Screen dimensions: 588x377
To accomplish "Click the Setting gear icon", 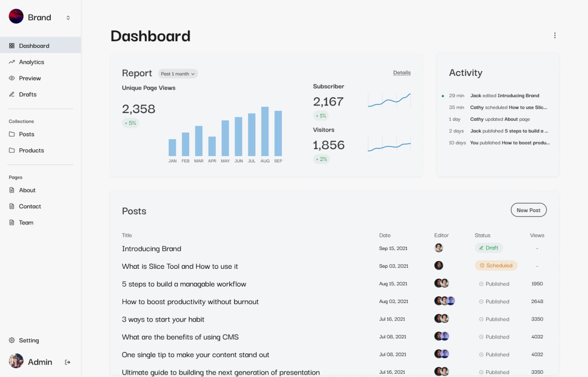I will [11, 340].
